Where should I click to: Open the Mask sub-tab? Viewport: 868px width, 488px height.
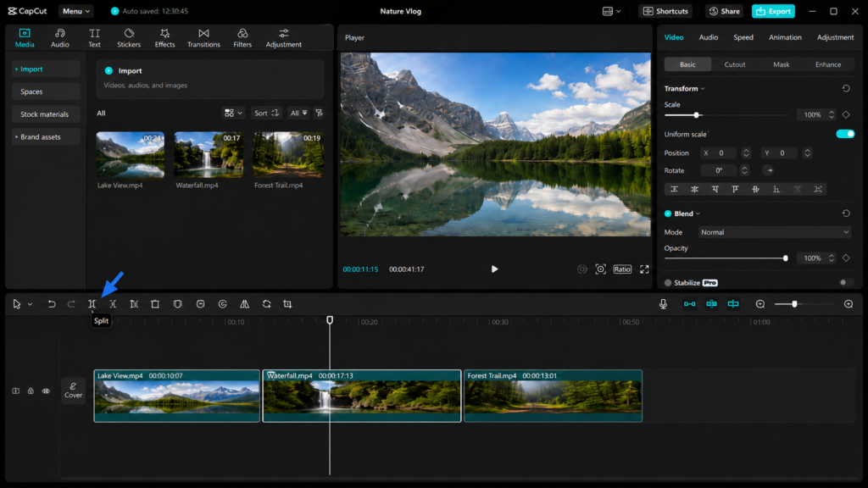click(781, 64)
